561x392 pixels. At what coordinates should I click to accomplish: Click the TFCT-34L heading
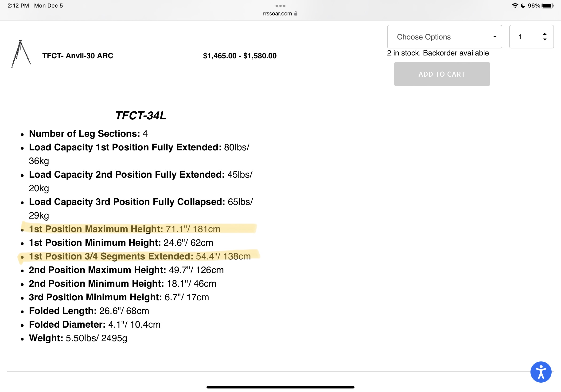coord(141,115)
